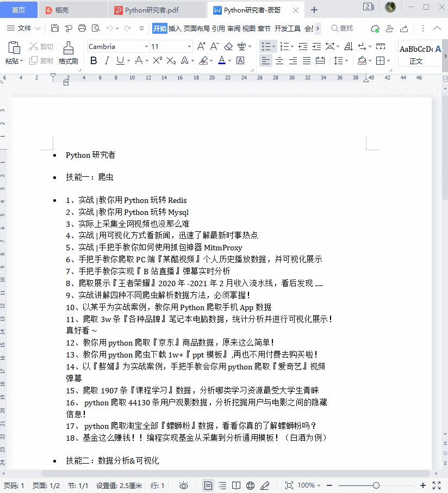This screenshot has height=493, width=448.
Task: Apply superscript X² formatting
Action: [157, 60]
